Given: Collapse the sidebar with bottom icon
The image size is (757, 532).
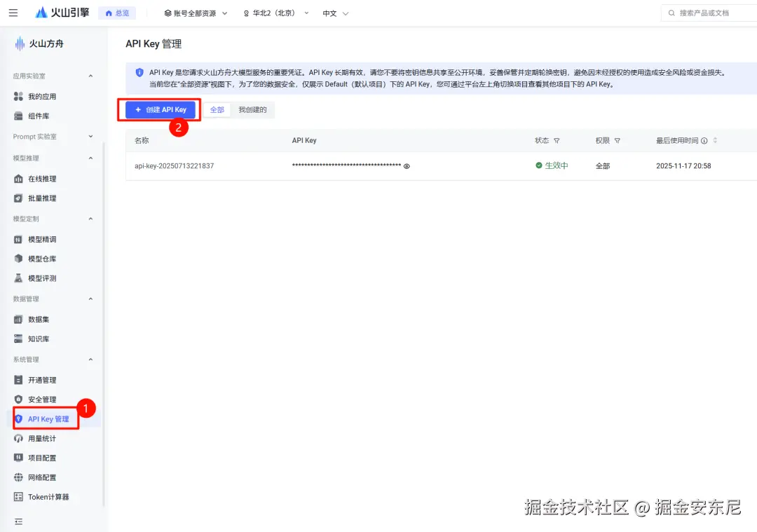Looking at the screenshot, I should (18, 521).
